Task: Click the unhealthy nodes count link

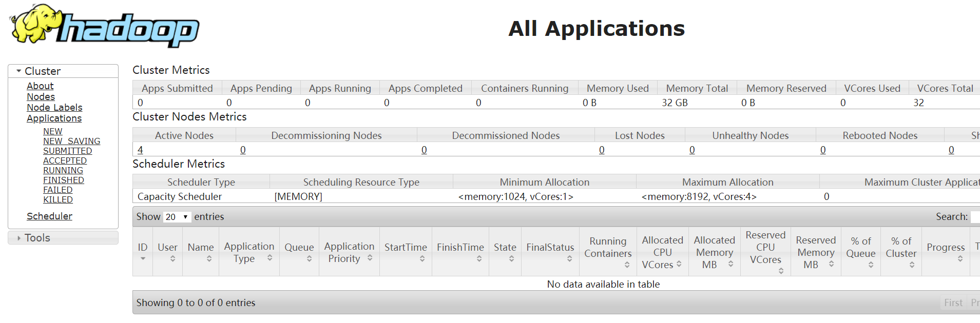Action: pos(692,150)
